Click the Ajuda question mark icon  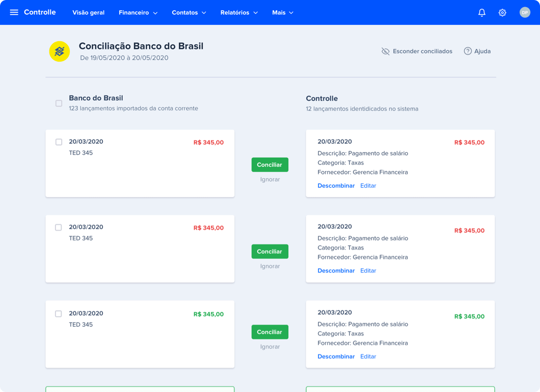(x=467, y=51)
